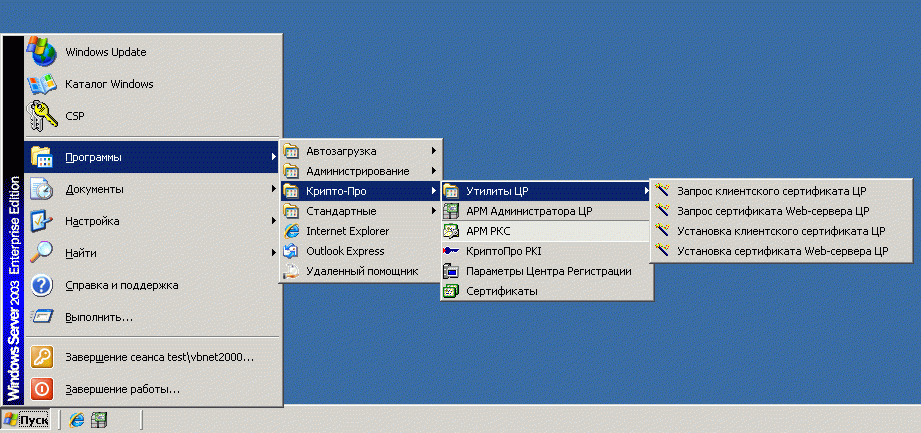Click the Крипто-Про menu label
The image size is (921, 433).
336,191
